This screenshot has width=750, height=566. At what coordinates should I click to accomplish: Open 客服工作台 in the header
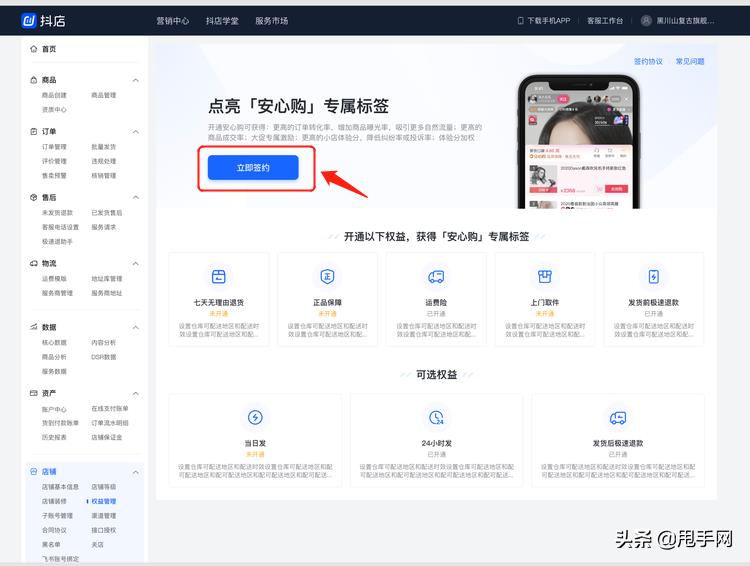pos(605,21)
